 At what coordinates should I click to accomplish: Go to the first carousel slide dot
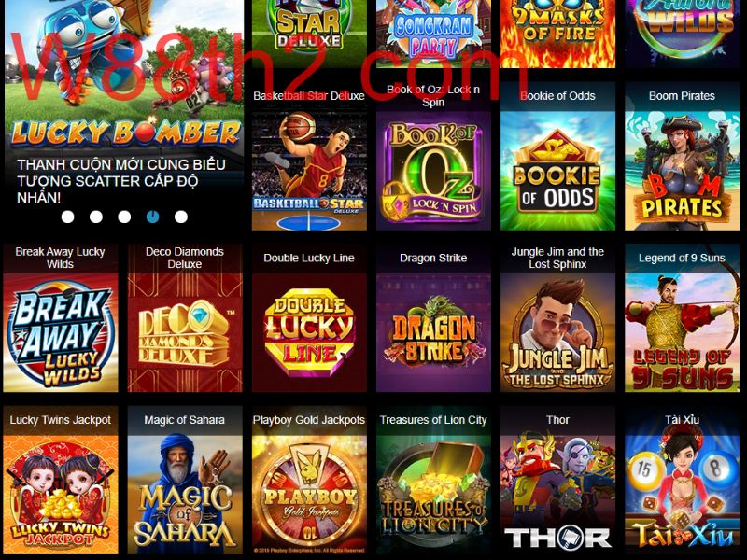[x=67, y=217]
